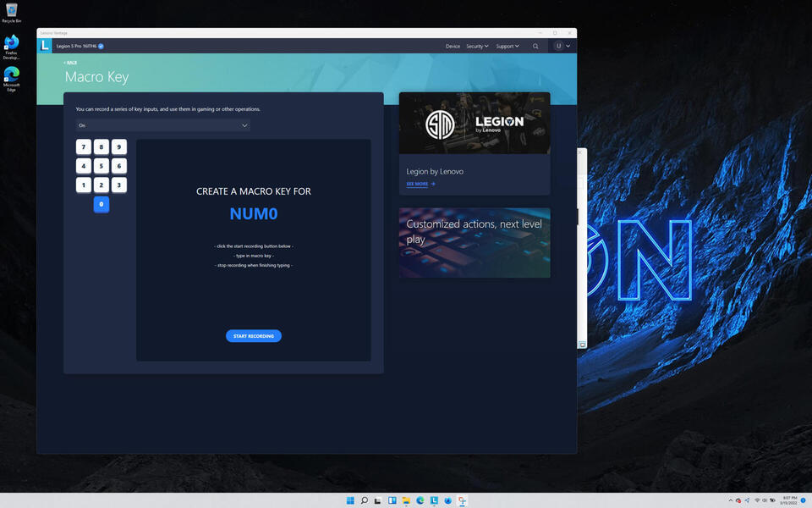Click the NUM0 key label
The height and width of the screenshot is (508, 812).
click(254, 213)
